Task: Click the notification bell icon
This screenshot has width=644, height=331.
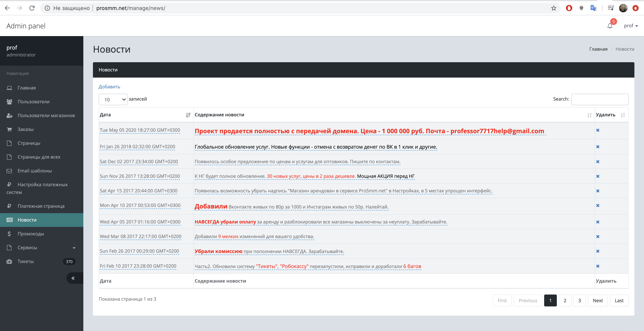Action: pyautogui.click(x=610, y=26)
